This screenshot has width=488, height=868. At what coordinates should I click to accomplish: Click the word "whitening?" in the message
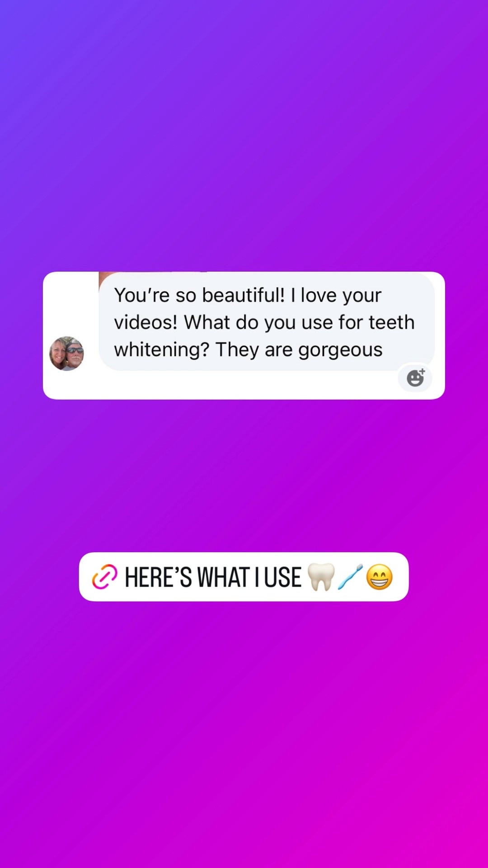coord(162,350)
